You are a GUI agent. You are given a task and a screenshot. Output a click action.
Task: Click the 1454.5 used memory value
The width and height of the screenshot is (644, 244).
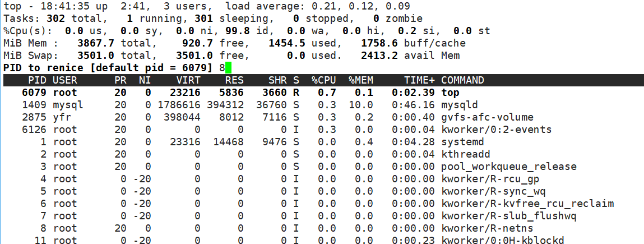pyautogui.click(x=286, y=44)
